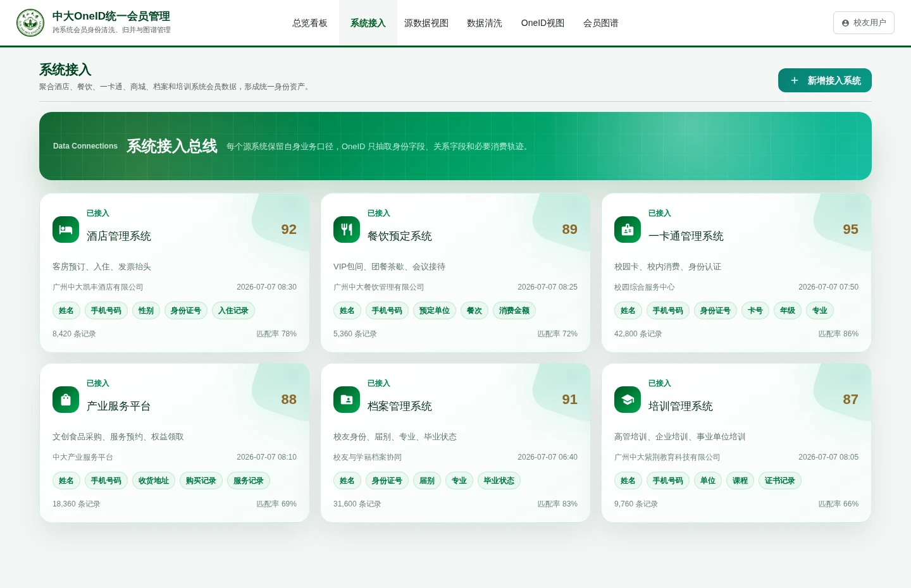The image size is (911, 588).
Task: Click the 18,360 条记录 count
Action: (x=77, y=504)
